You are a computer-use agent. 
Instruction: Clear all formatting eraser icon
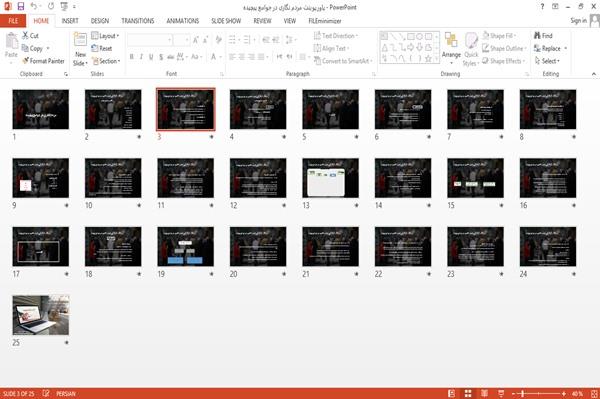pos(218,40)
